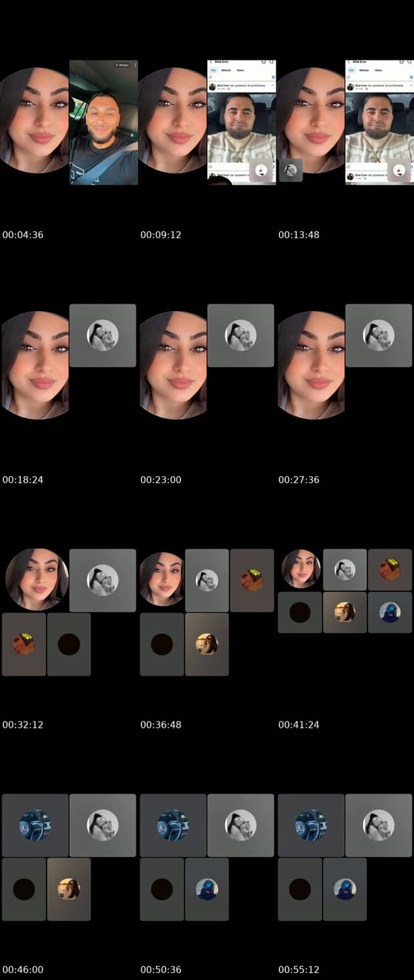
Task: Click the 00:27:36 timestamp label
Action: click(x=299, y=480)
